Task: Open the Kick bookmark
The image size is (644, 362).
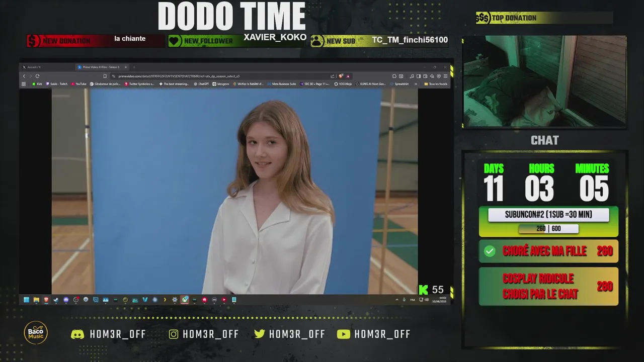Action: click(x=37, y=84)
